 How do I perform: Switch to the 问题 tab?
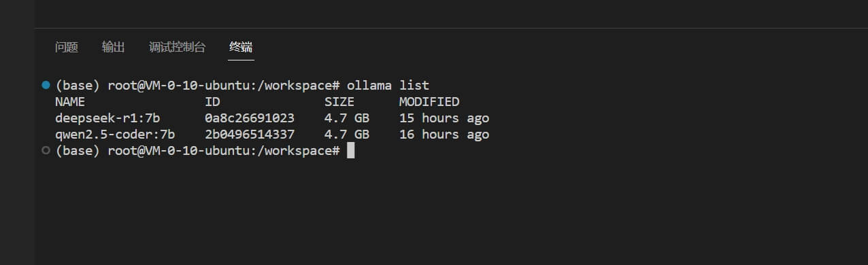pyautogui.click(x=67, y=47)
